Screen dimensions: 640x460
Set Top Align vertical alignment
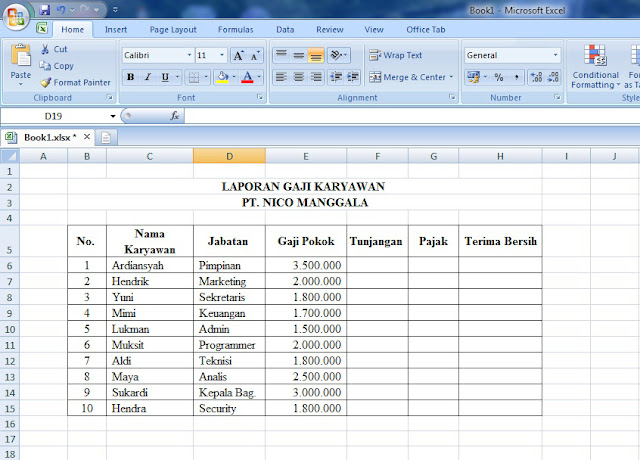click(x=281, y=55)
